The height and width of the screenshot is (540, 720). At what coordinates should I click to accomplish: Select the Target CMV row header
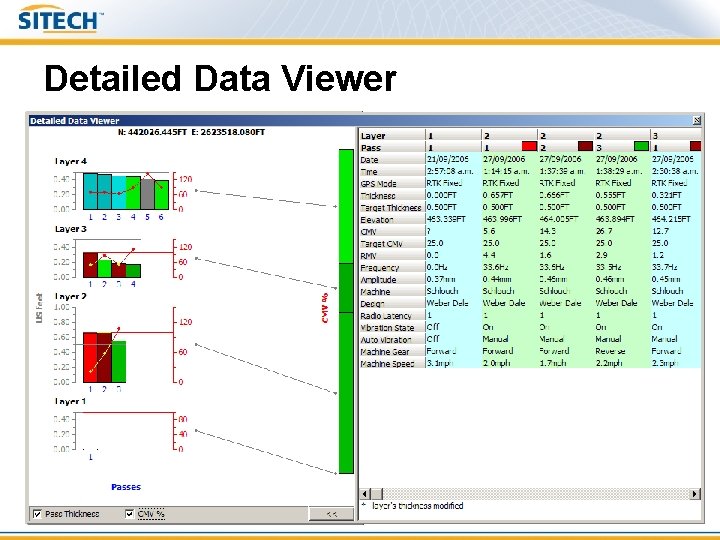click(392, 244)
